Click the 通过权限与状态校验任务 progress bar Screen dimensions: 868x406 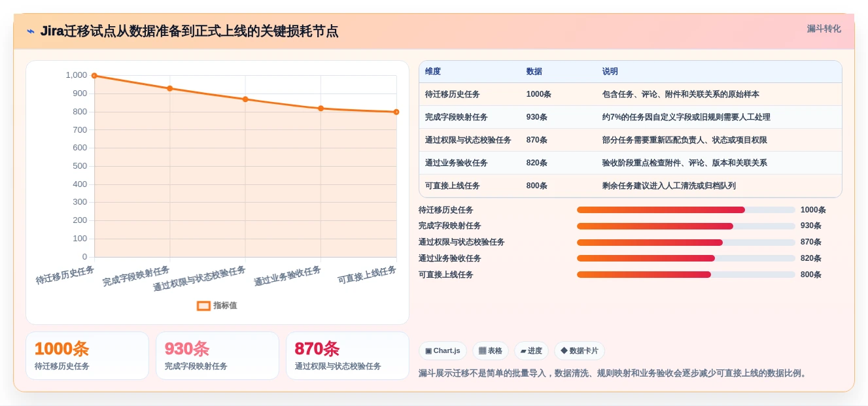click(x=686, y=243)
